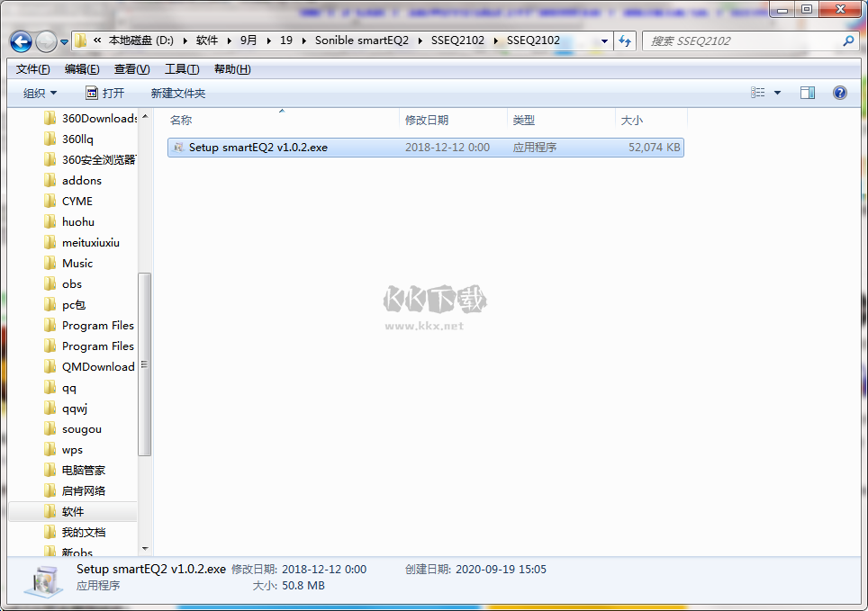Click the sidebar vertical scrollbar
Image resolution: width=868 pixels, height=611 pixels.
142,360
